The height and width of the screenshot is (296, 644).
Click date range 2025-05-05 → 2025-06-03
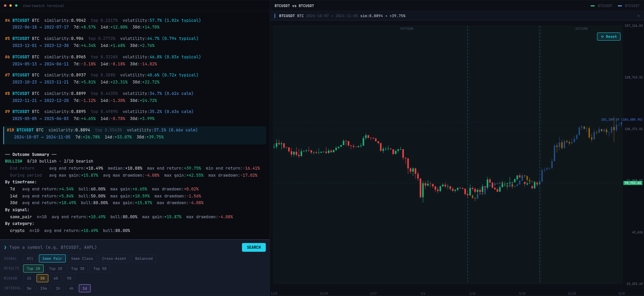(x=41, y=119)
